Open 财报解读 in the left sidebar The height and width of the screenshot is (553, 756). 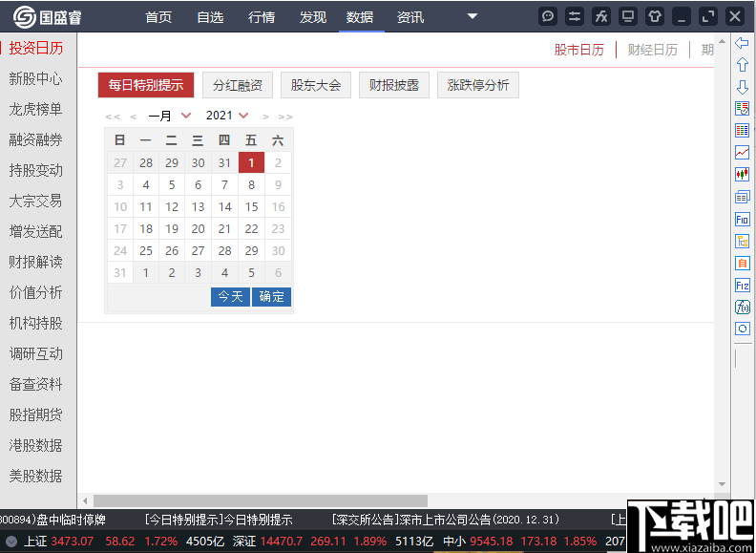pyautogui.click(x=35, y=262)
